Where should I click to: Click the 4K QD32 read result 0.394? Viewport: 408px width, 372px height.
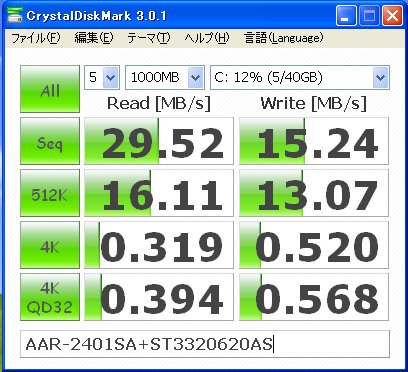click(159, 297)
